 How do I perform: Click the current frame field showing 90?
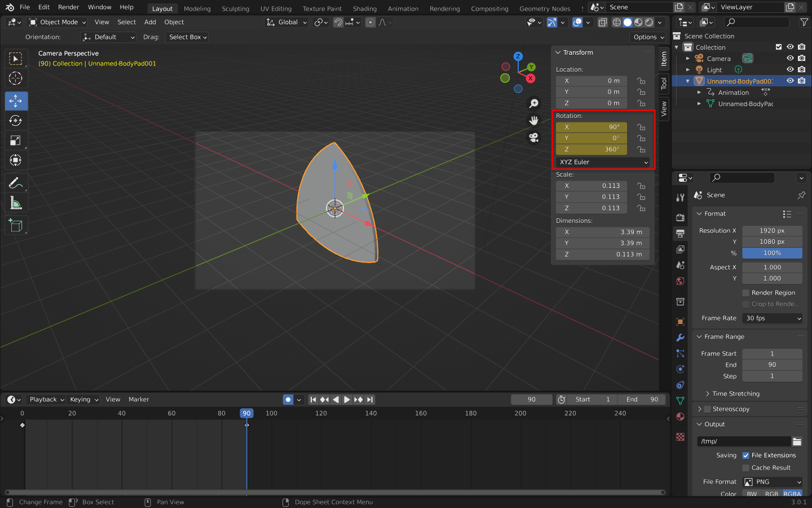pos(531,399)
